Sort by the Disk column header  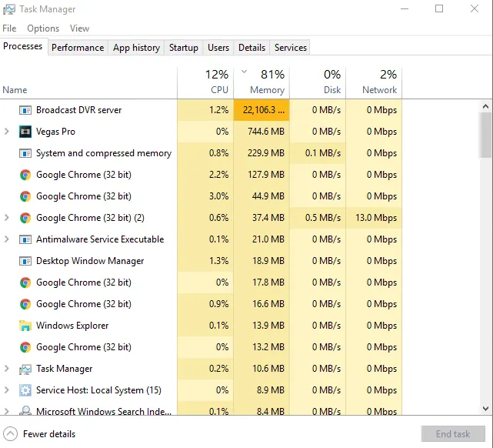pos(318,83)
